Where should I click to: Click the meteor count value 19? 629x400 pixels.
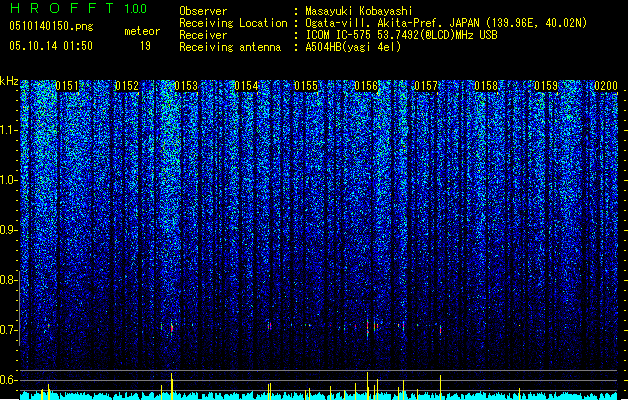(x=145, y=46)
